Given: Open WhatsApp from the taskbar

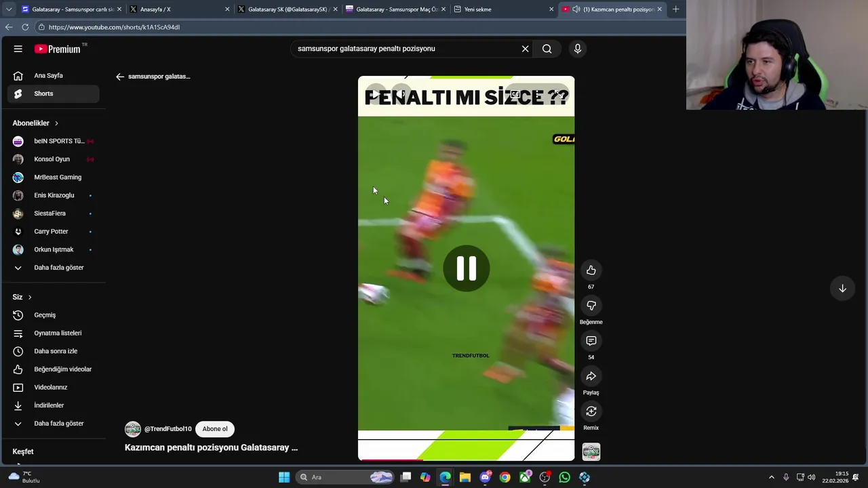Looking at the screenshot, I should [x=565, y=477].
